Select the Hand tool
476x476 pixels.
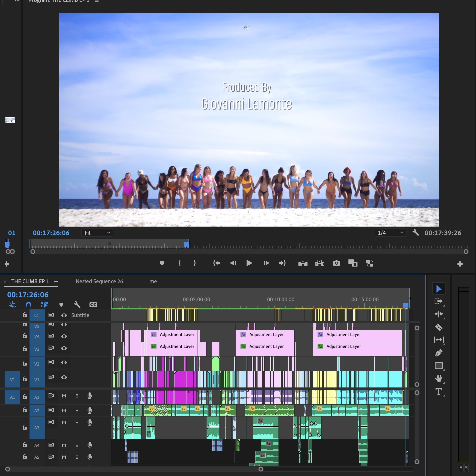(439, 378)
